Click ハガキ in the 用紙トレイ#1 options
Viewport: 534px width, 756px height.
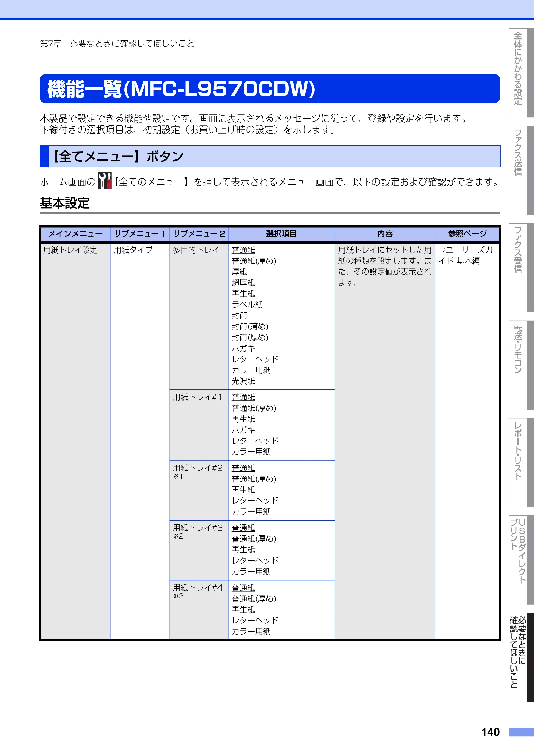point(244,430)
